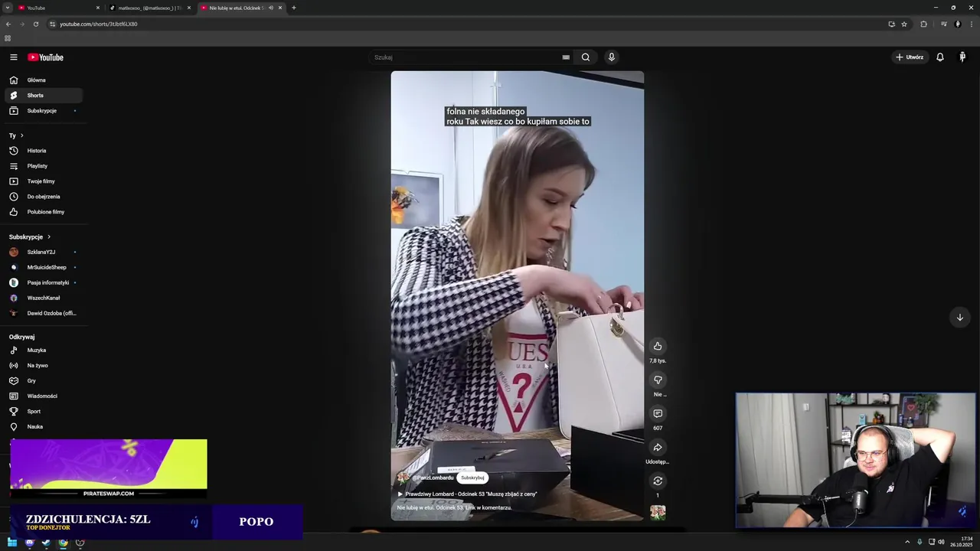
Task: Open the remix icon on the Short
Action: [658, 481]
